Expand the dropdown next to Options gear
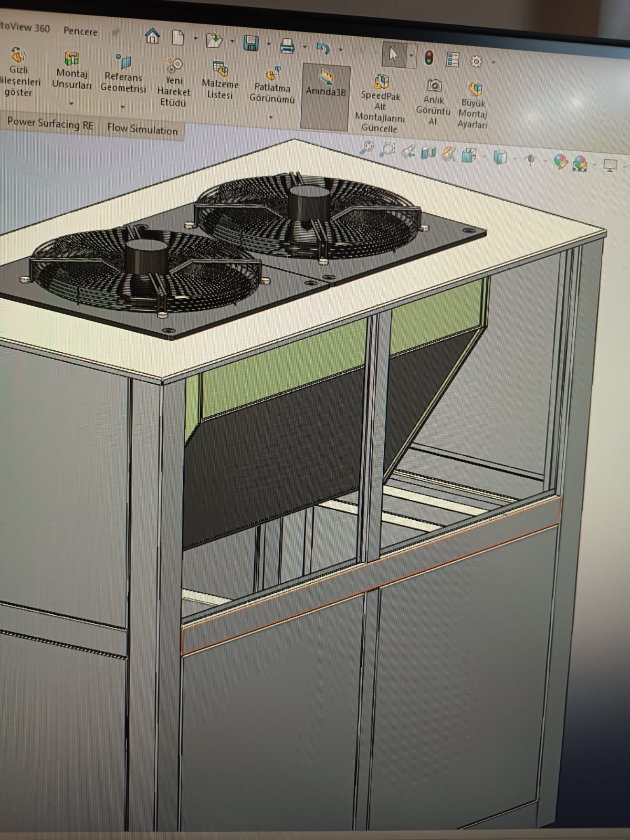630x840 pixels. [x=493, y=62]
